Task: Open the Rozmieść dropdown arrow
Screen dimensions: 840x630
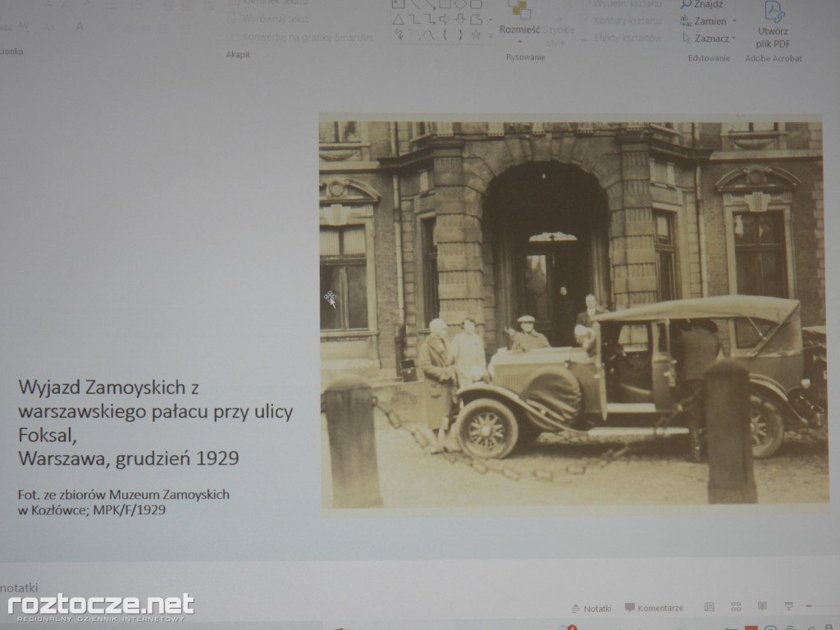Action: tap(519, 41)
